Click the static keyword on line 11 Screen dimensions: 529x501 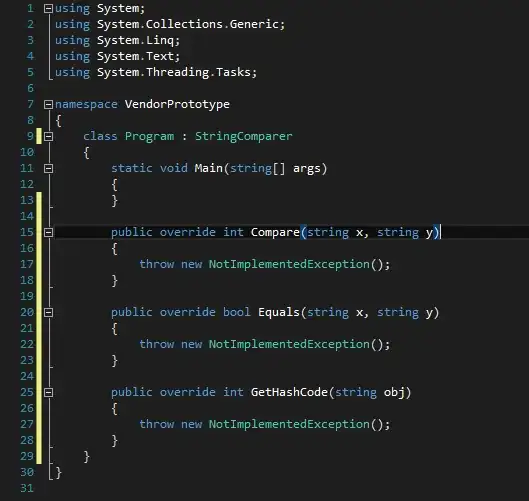(132, 168)
